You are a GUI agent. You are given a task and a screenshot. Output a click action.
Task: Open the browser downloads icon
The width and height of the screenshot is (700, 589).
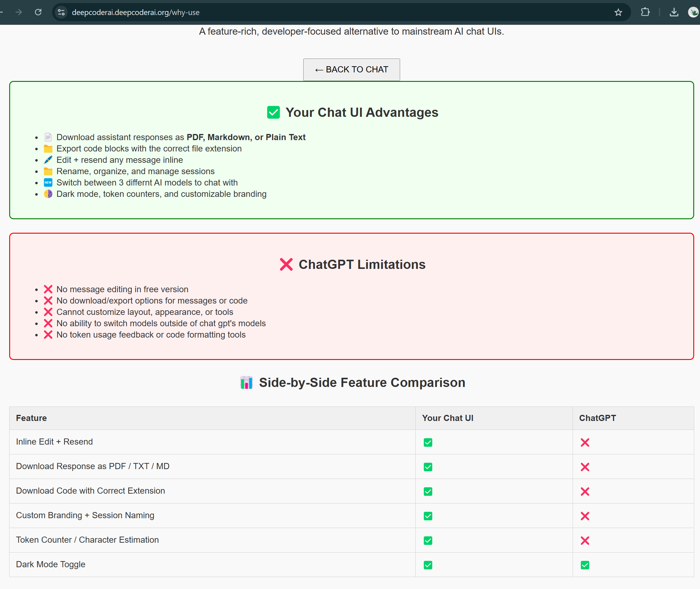click(674, 12)
